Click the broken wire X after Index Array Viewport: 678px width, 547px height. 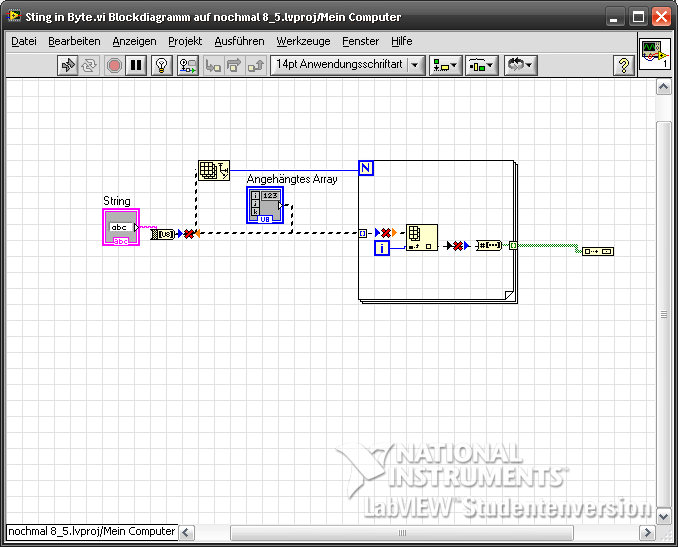point(457,246)
